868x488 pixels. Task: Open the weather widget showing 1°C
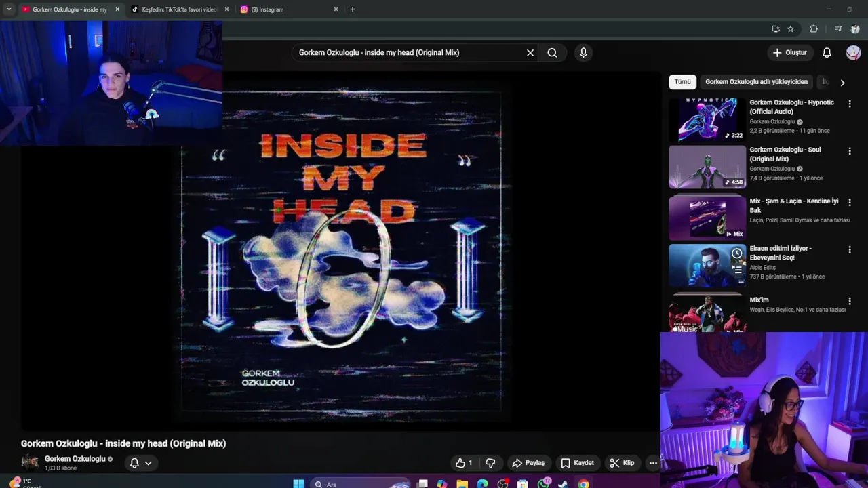[x=24, y=483]
